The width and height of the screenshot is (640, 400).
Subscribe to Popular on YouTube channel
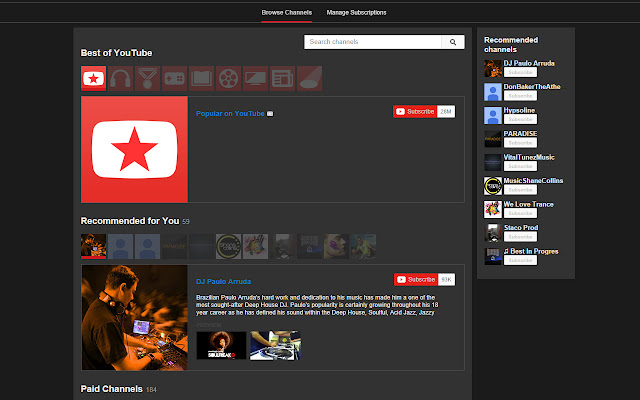(x=415, y=111)
